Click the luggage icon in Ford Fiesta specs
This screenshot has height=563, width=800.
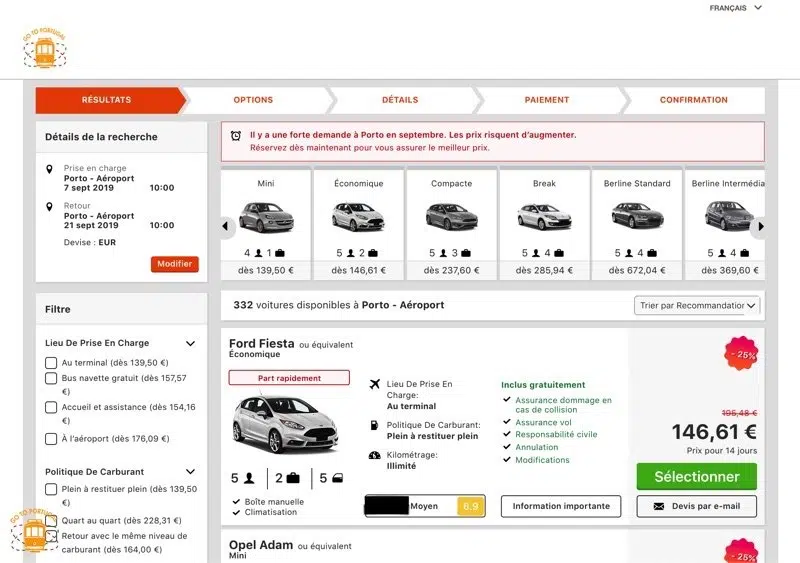coord(293,478)
